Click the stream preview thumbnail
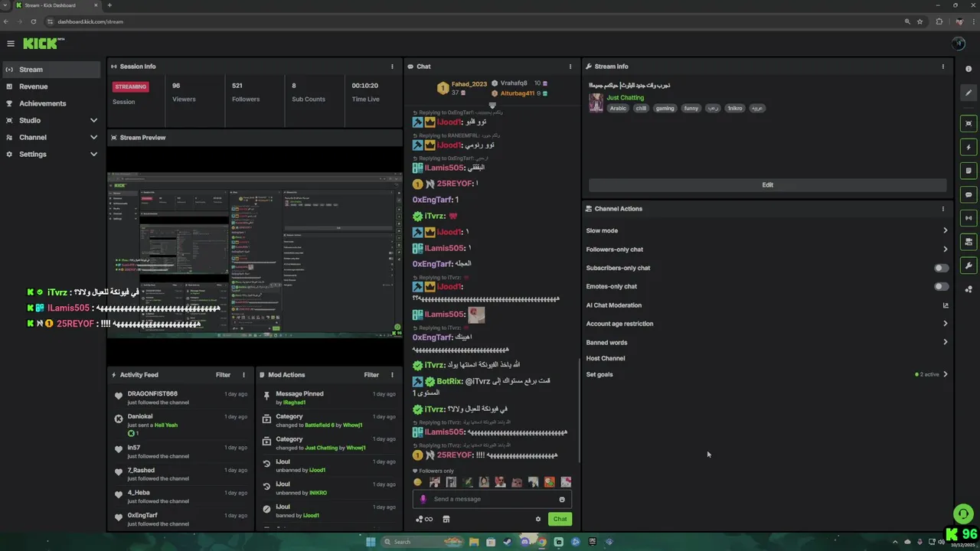 click(x=254, y=256)
